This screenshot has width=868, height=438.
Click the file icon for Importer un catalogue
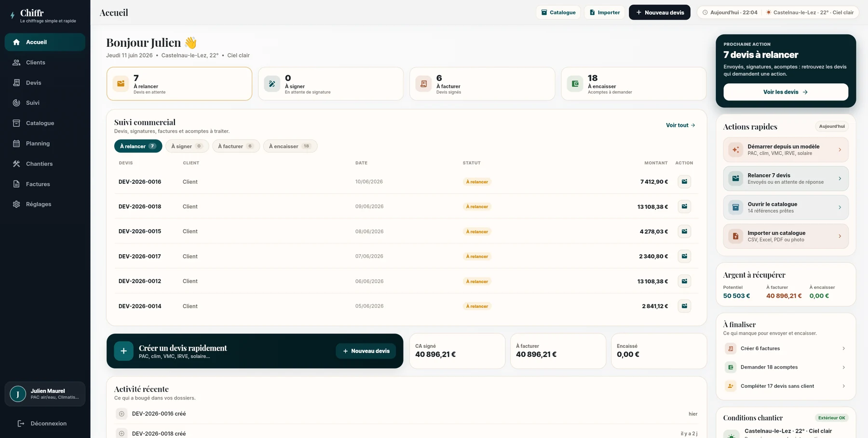pyautogui.click(x=736, y=236)
